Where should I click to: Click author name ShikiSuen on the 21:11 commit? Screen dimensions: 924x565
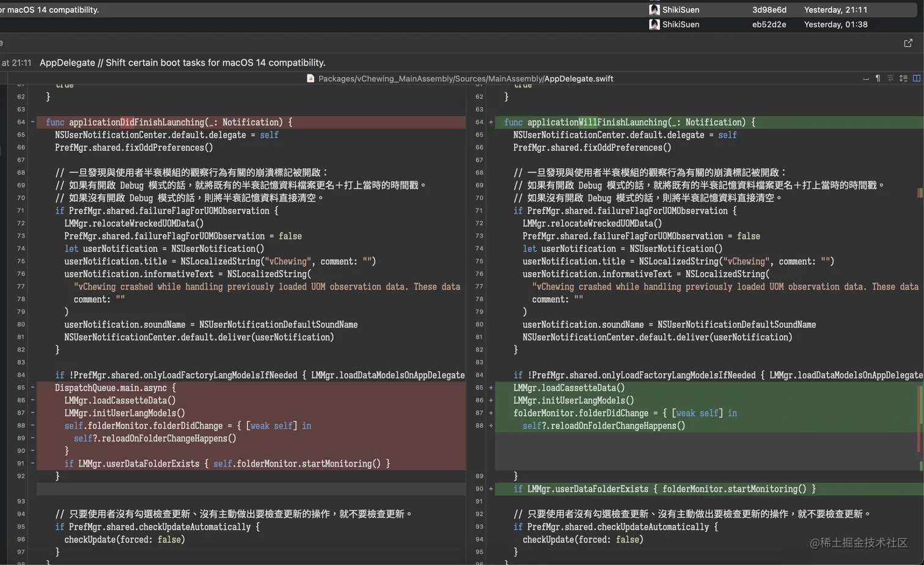coord(681,10)
